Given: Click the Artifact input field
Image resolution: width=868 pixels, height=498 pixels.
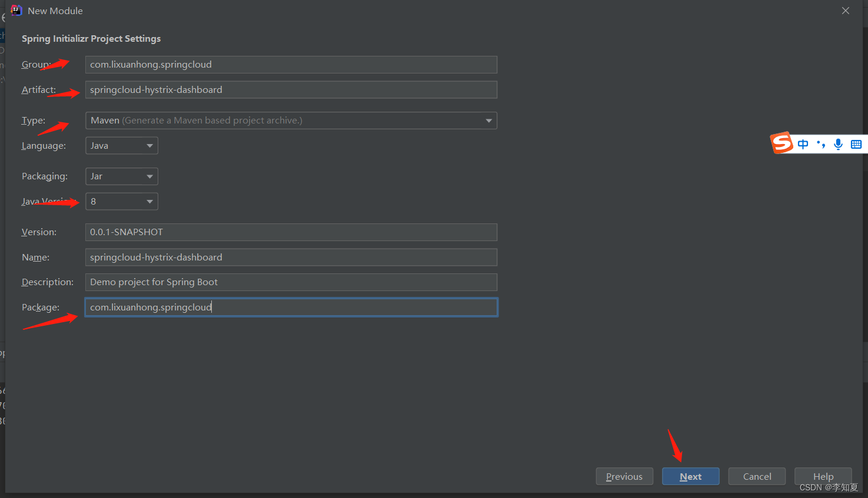Looking at the screenshot, I should pyautogui.click(x=291, y=90).
